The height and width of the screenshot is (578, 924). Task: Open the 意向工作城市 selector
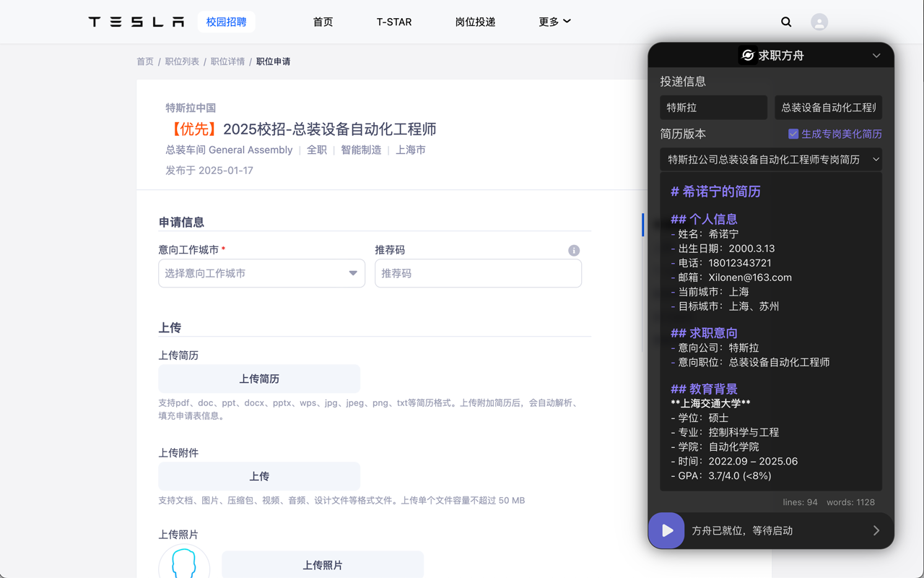[261, 273]
